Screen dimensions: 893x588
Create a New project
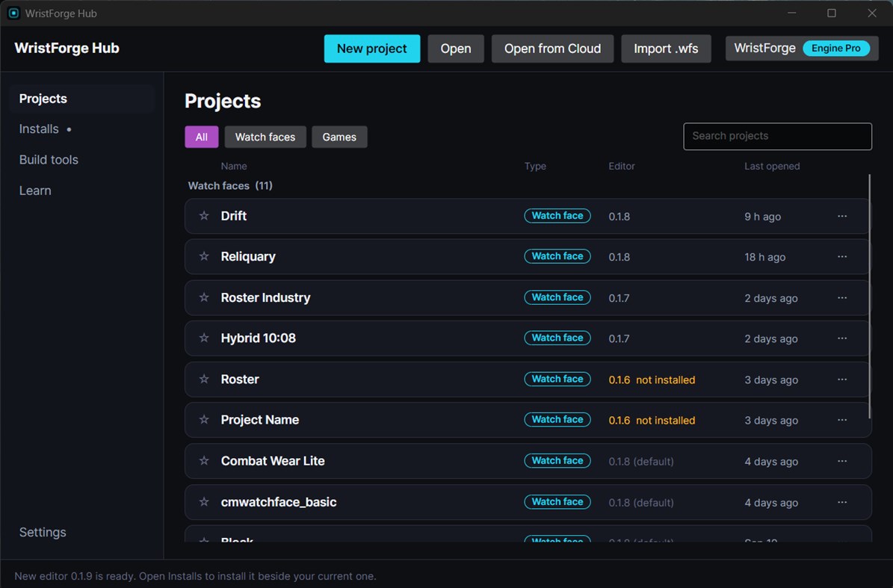pyautogui.click(x=372, y=49)
